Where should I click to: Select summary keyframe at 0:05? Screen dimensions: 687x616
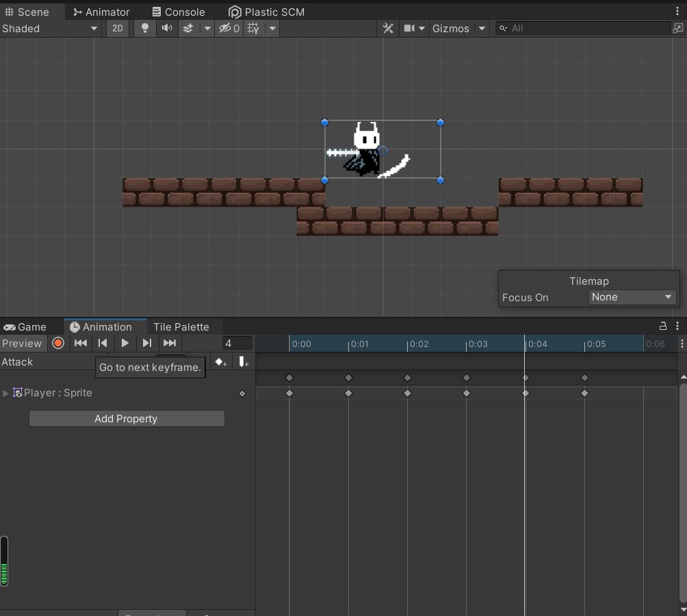[584, 378]
